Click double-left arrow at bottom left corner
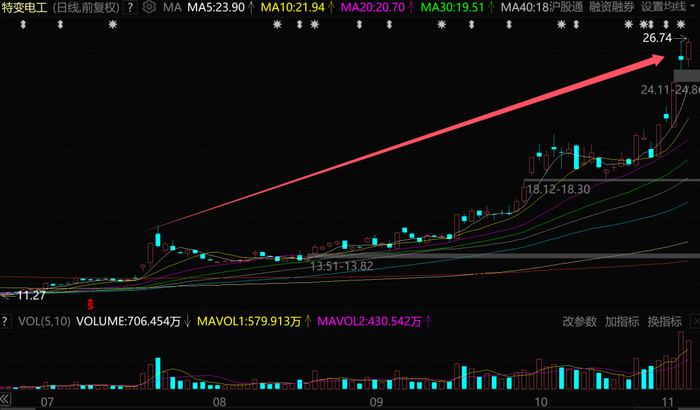Image resolution: width=700 pixels, height=410 pixels. [x=5, y=399]
